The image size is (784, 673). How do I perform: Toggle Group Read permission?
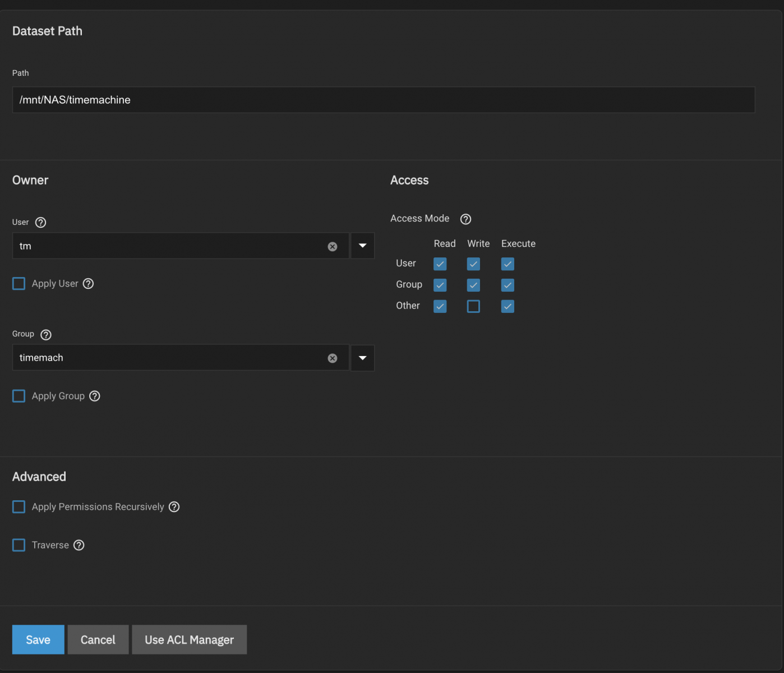point(440,285)
